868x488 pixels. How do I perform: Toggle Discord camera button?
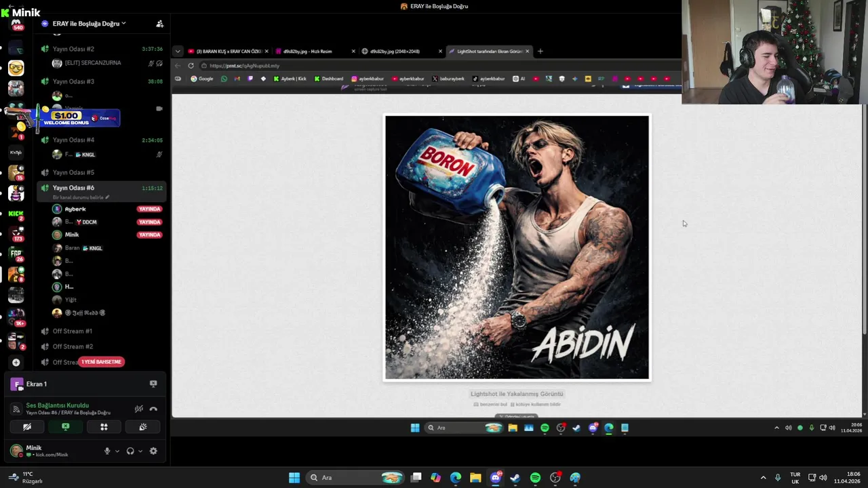27,427
